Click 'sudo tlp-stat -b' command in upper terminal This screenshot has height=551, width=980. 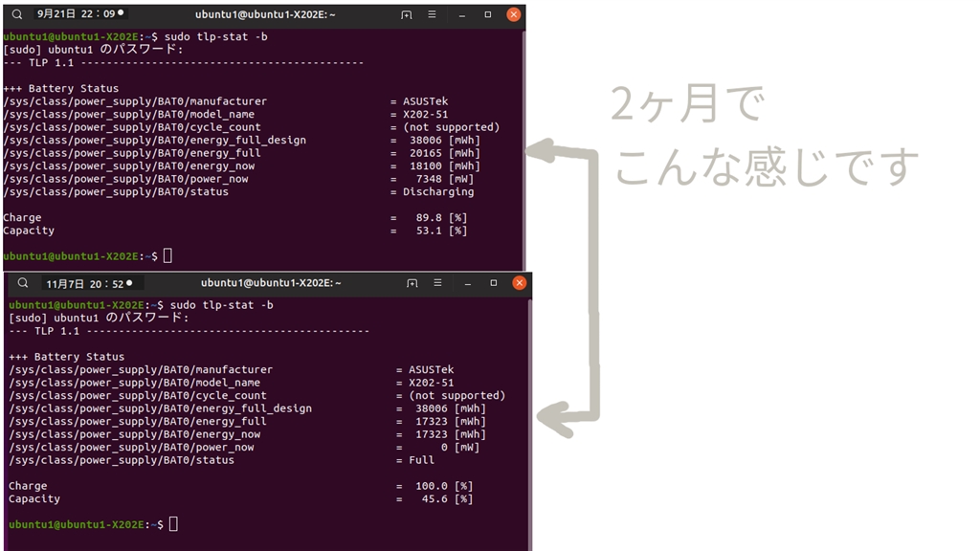(215, 37)
